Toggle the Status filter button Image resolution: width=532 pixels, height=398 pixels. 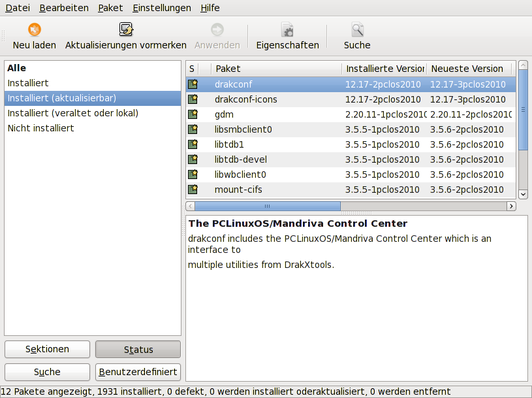click(138, 350)
